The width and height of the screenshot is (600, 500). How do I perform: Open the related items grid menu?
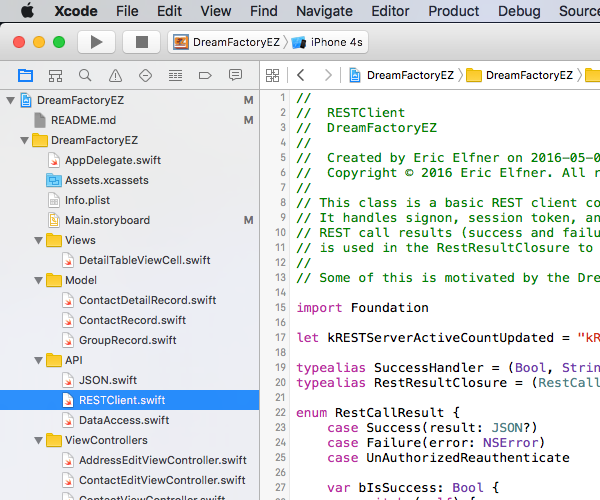click(272, 75)
